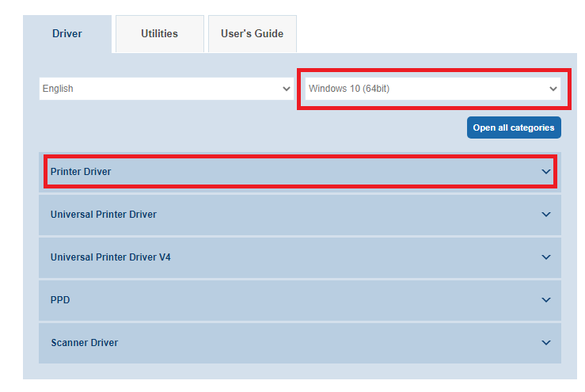Open the Windows 10 (64bit) OS dropdown

point(433,89)
